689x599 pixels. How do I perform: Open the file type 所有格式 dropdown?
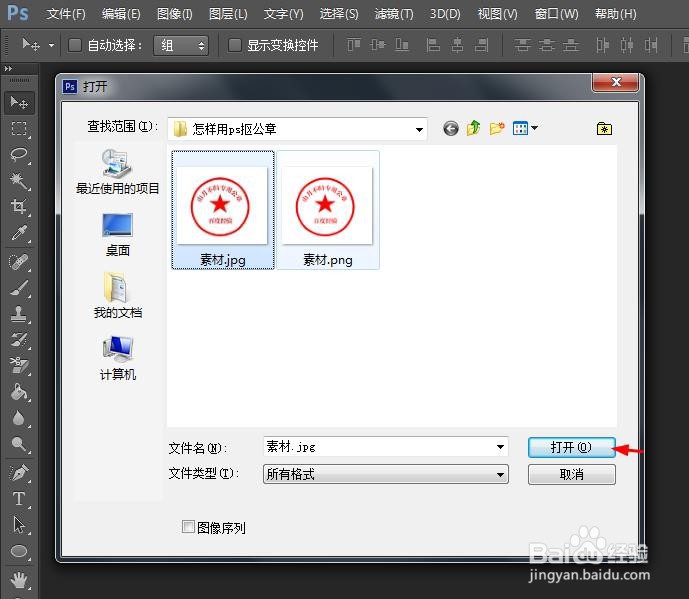386,474
